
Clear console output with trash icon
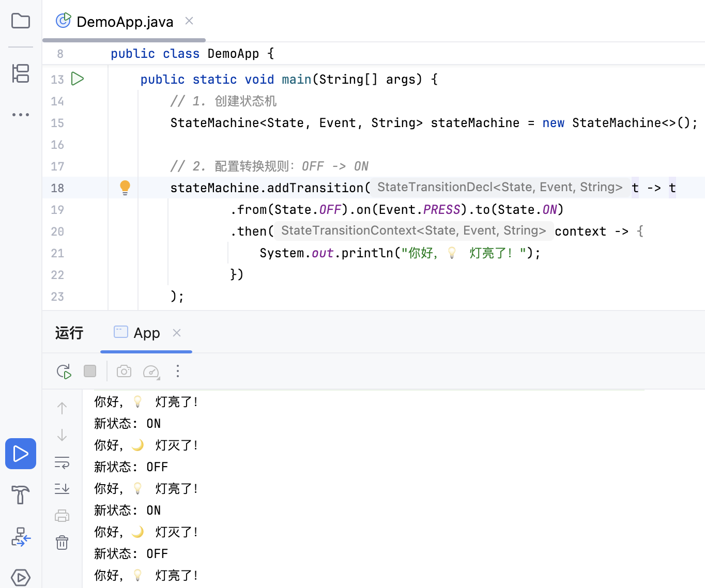(x=62, y=543)
